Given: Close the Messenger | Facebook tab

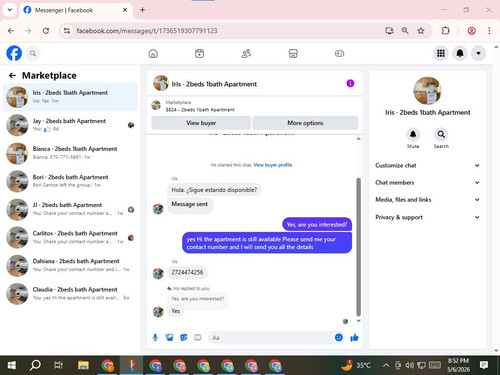Looking at the screenshot, I should tap(125, 10).
